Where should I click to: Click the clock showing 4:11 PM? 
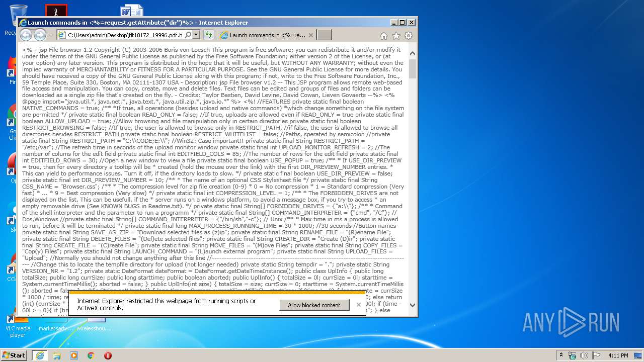click(x=618, y=355)
